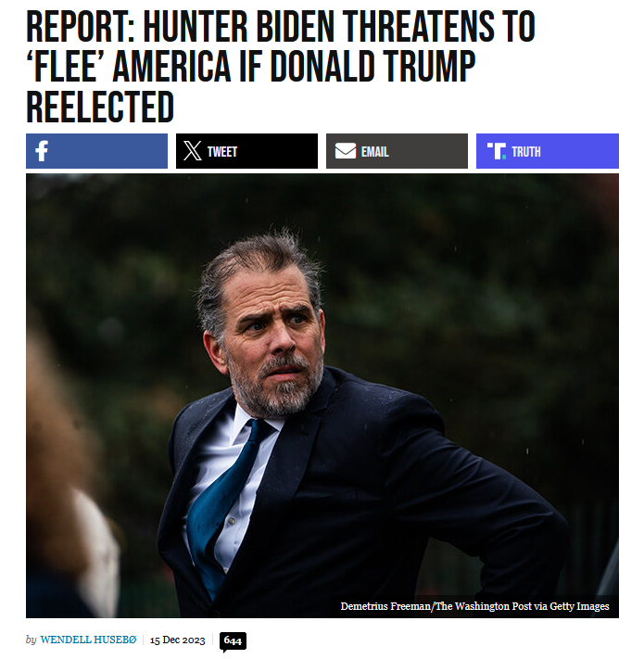Click the X logo on Tweet button
Screen dimensions: 644x659
pyautogui.click(x=193, y=151)
